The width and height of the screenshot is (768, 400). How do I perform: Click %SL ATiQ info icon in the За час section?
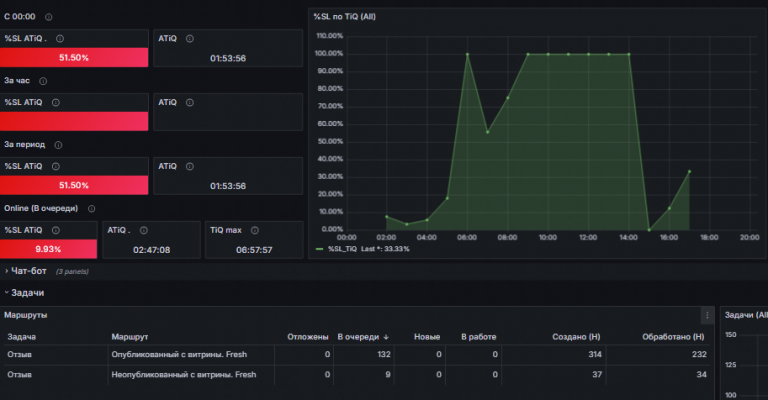click(x=56, y=103)
